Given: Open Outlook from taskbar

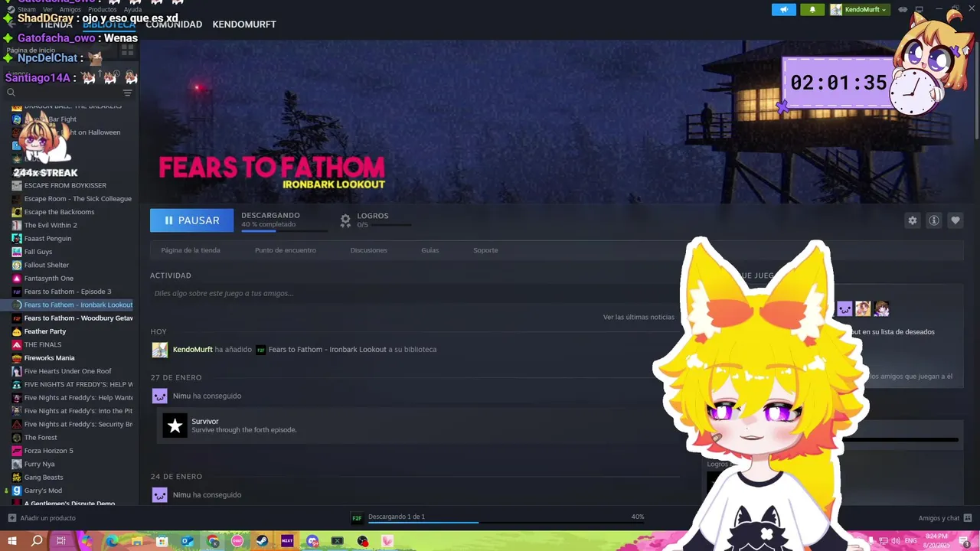Looking at the screenshot, I should (x=187, y=541).
